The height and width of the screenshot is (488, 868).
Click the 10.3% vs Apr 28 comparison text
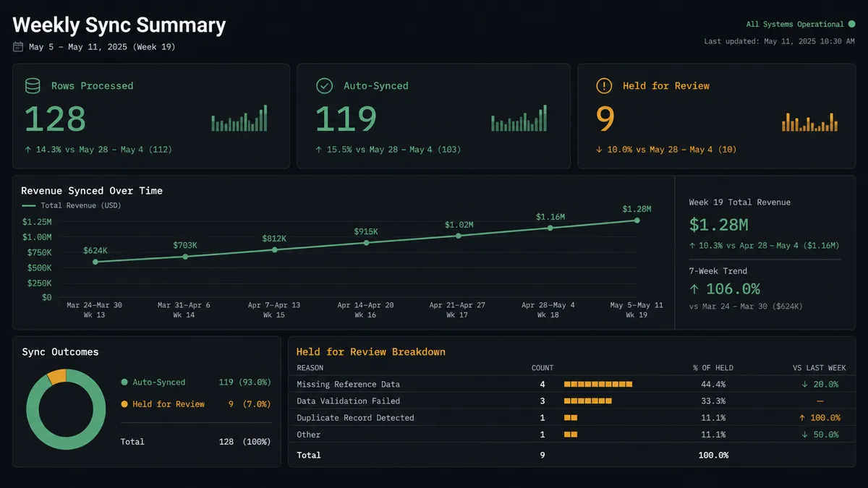click(764, 246)
